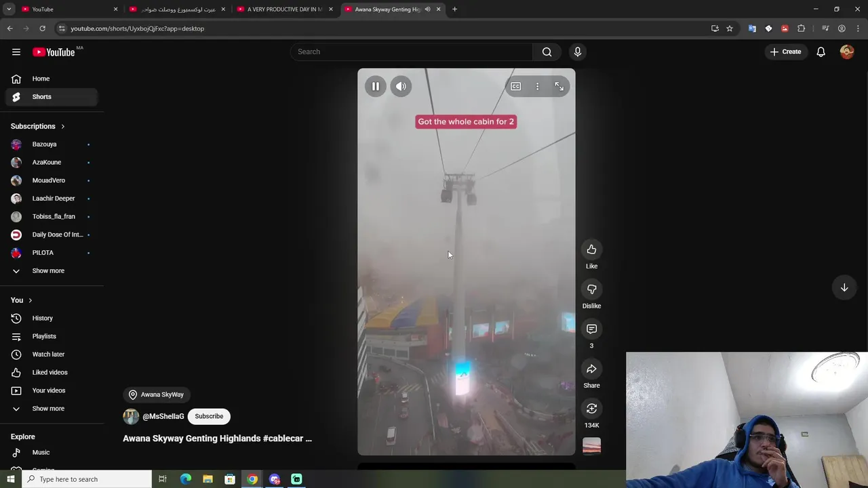Mute the tab with its speaker icon

[x=427, y=9]
